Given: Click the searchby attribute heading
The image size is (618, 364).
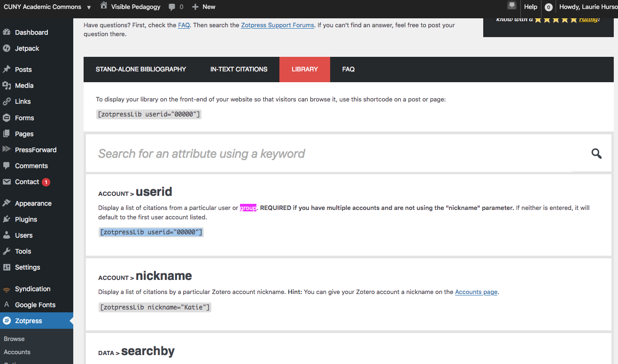Looking at the screenshot, I should pos(148,351).
